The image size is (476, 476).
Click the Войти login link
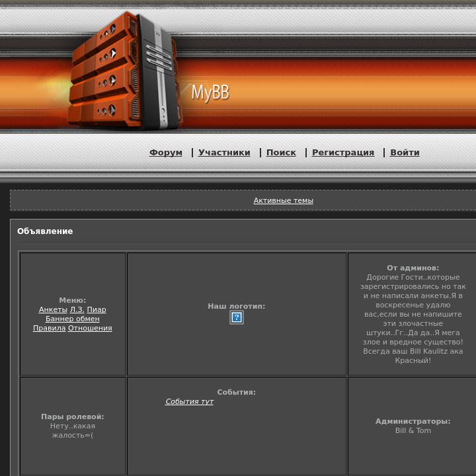click(x=405, y=153)
